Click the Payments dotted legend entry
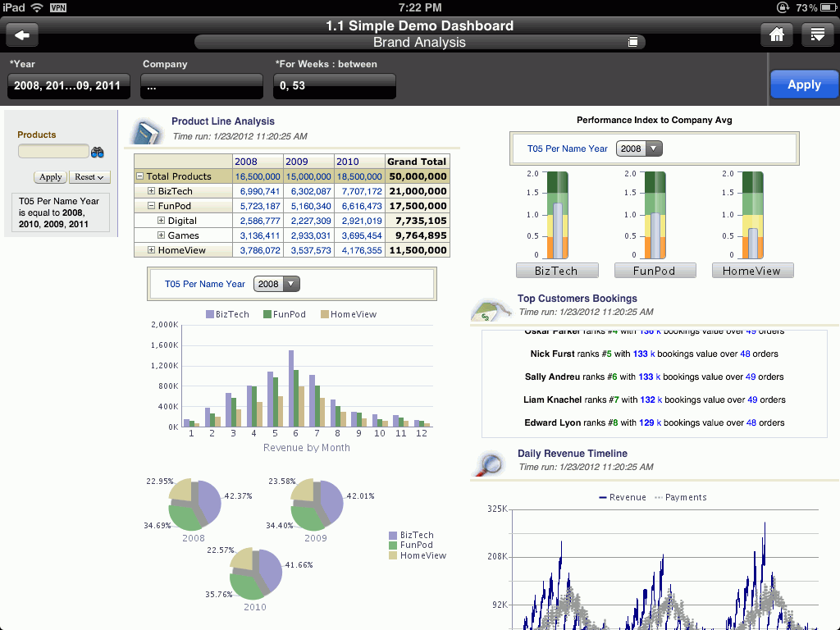This screenshot has height=630, width=840. (x=680, y=497)
